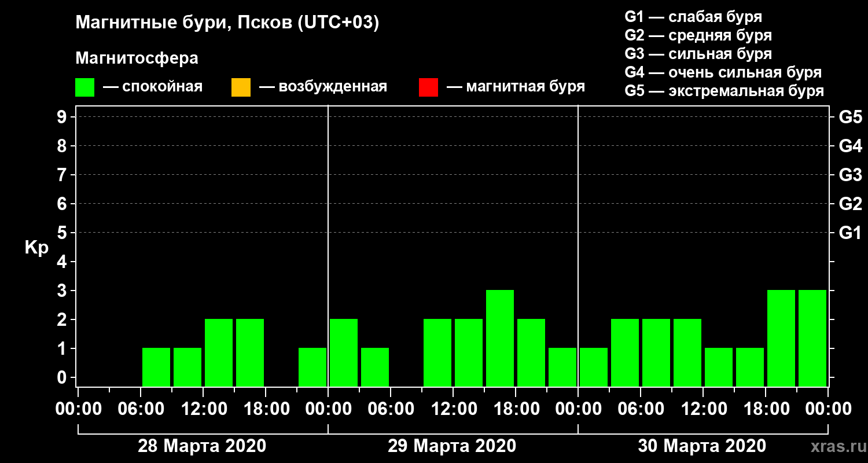Click the 'G3 — сильная буря' legend line
Image resolution: width=868 pixels, height=463 pixels.
tap(698, 54)
